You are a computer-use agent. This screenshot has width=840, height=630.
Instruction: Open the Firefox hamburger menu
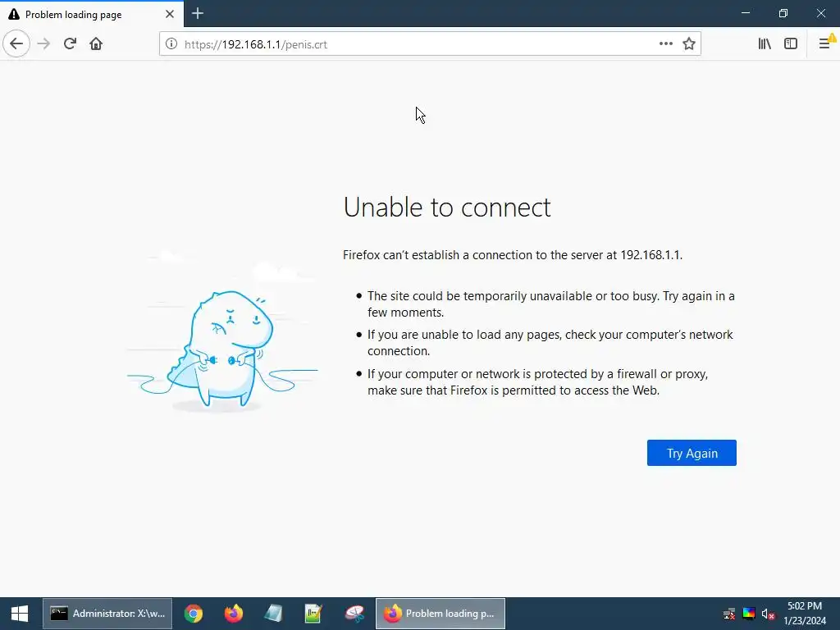(825, 43)
